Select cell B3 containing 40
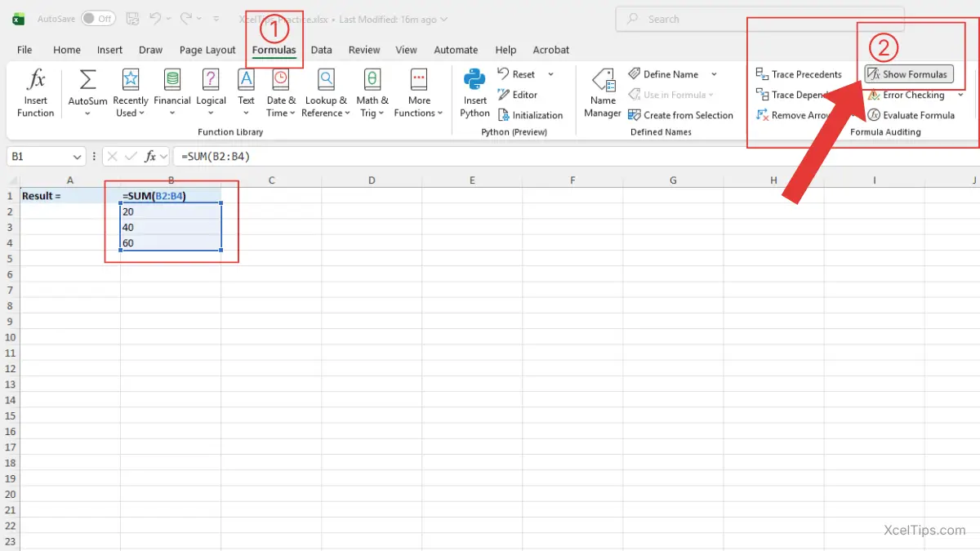Viewport: 980px width, 551px height. pos(170,227)
